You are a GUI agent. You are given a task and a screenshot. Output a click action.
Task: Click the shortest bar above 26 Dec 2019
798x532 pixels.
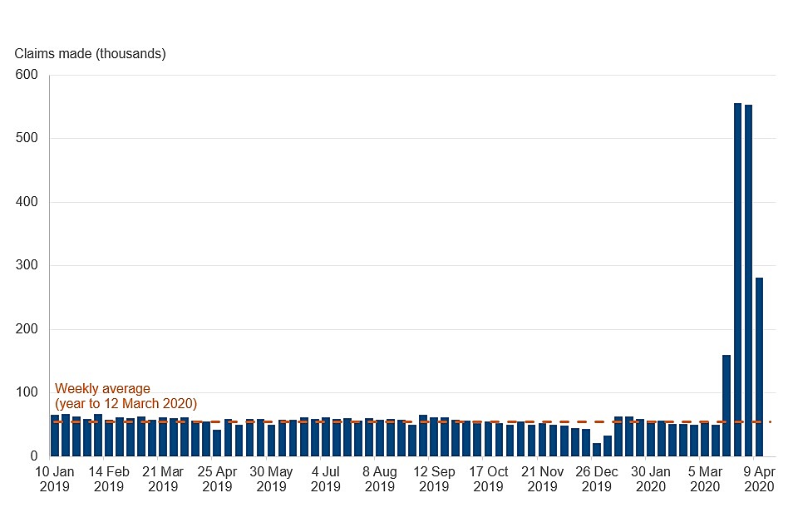click(597, 450)
